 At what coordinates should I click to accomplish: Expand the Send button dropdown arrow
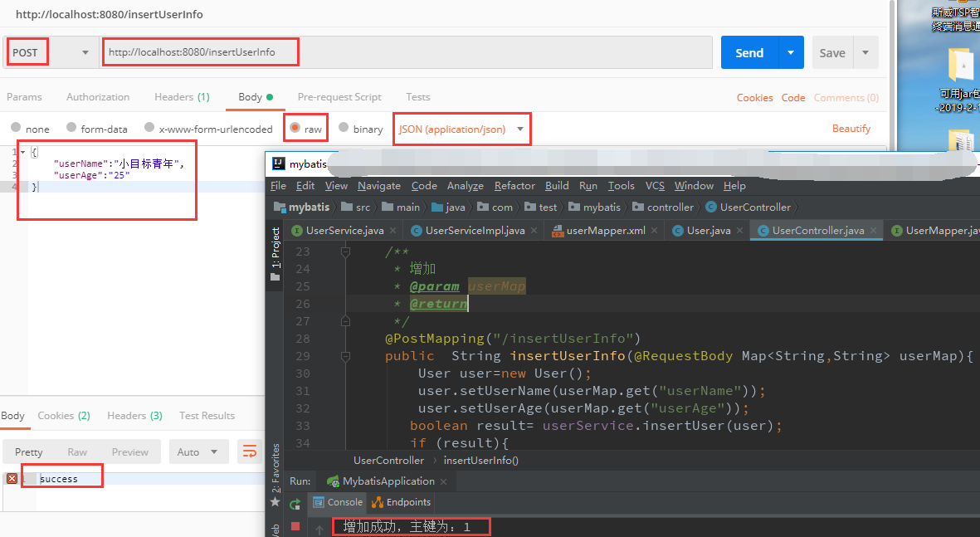(x=791, y=52)
